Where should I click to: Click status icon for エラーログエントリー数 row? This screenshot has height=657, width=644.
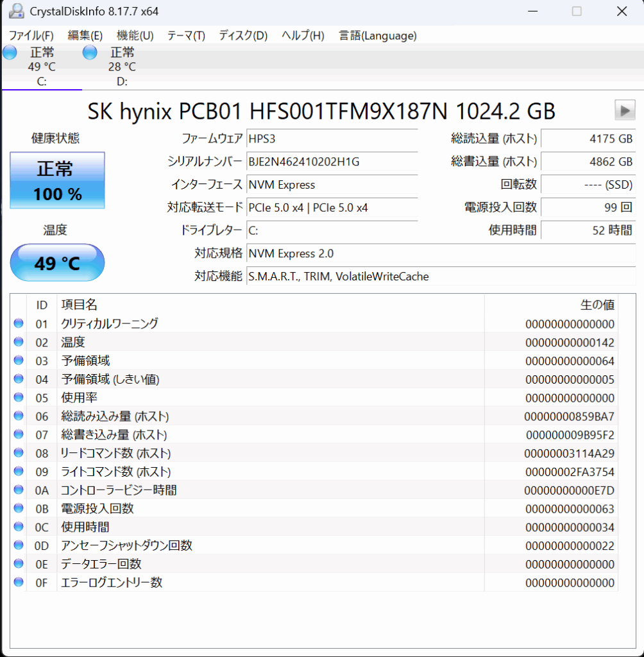pyautogui.click(x=19, y=581)
